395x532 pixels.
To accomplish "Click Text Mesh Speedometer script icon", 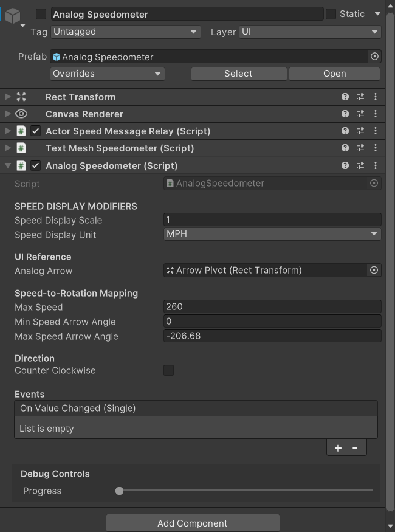I will click(21, 148).
